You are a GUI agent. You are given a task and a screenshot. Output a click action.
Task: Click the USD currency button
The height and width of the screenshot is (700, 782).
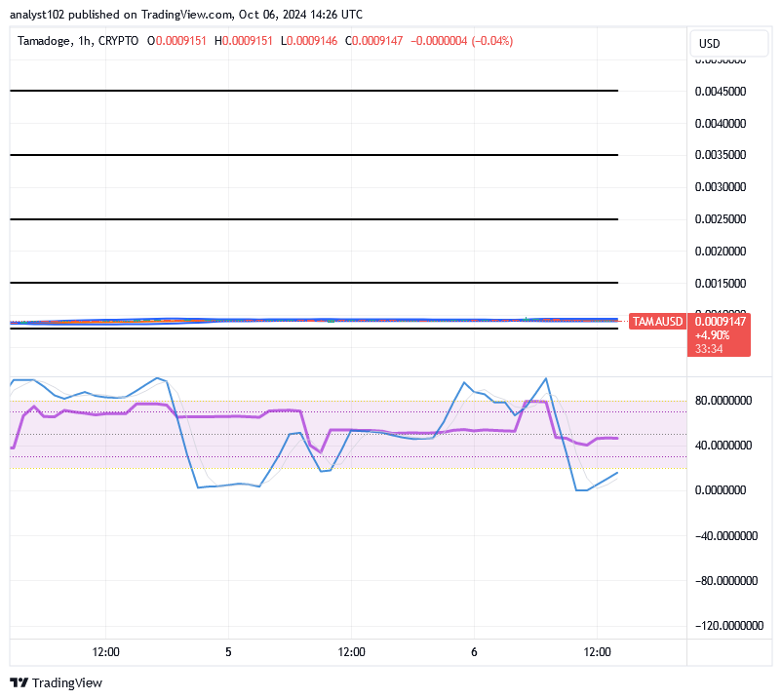(728, 43)
